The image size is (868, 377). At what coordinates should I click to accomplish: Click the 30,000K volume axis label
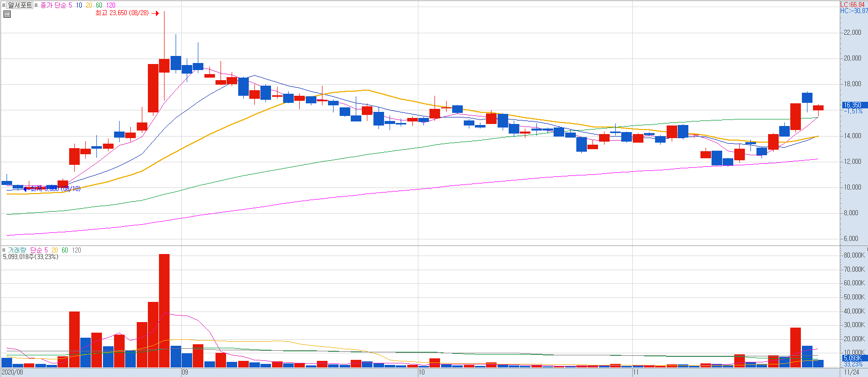854,325
